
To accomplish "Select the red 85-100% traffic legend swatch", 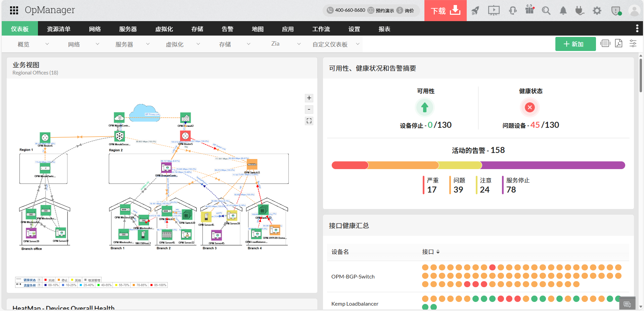I will click(x=151, y=285).
